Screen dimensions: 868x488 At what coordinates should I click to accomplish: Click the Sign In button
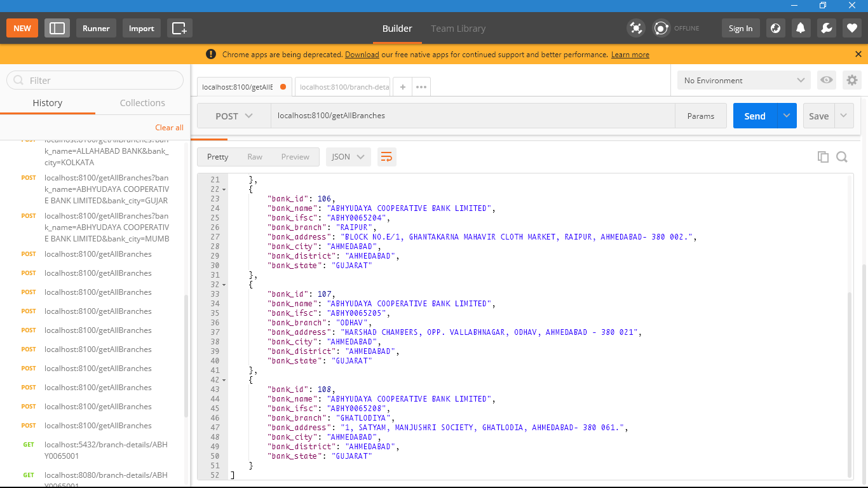coord(740,28)
